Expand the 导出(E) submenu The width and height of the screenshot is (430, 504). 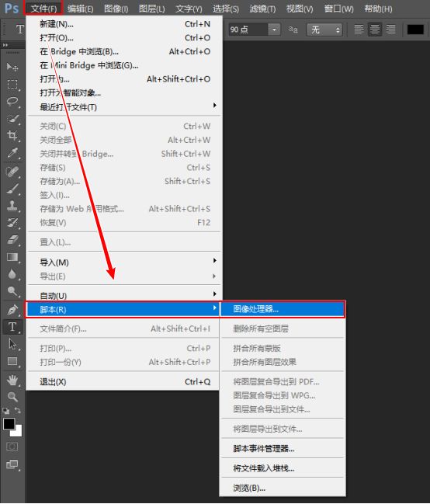coord(123,276)
